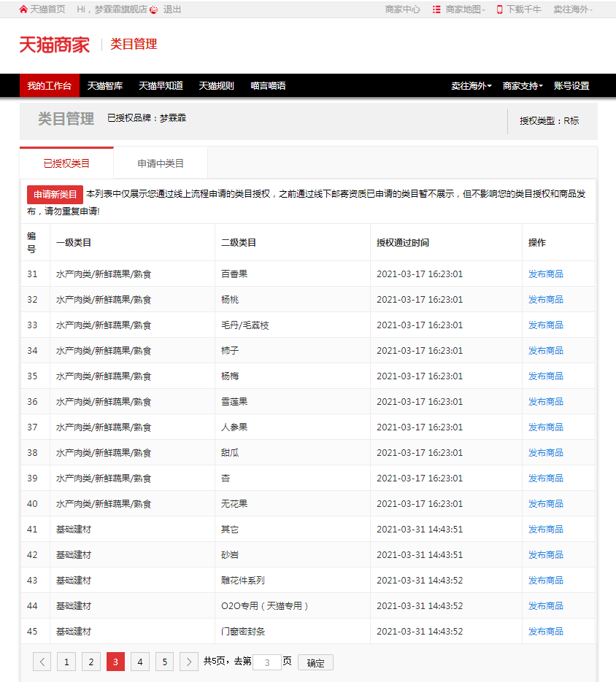The height and width of the screenshot is (682, 616).
Task: Click 发布商品 for row 36 雪莲果
Action: point(546,401)
